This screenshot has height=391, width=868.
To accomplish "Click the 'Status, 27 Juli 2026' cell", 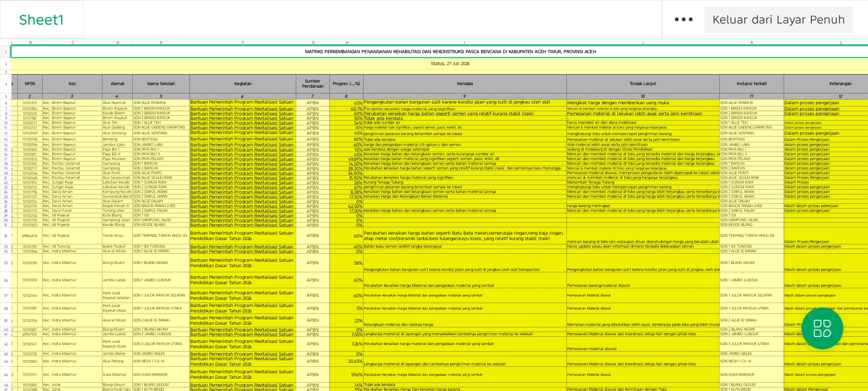I will [450, 64].
